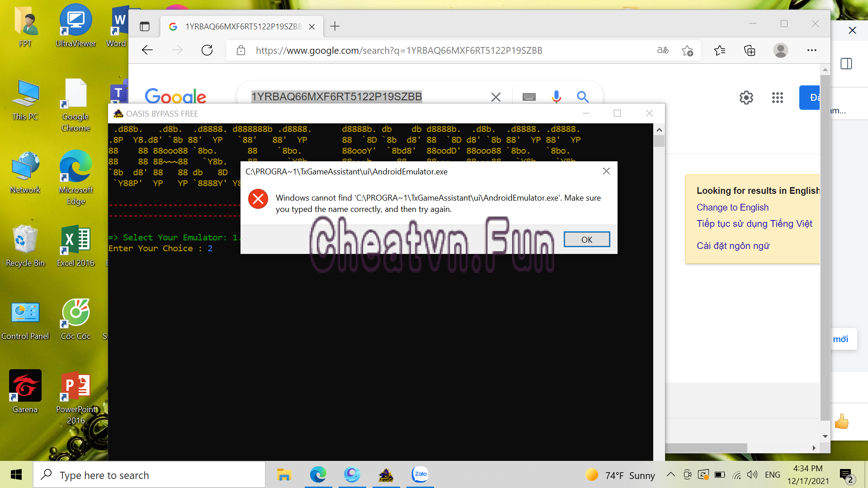
Task: Open the on-screen keyboard icon in search box
Action: coord(528,97)
